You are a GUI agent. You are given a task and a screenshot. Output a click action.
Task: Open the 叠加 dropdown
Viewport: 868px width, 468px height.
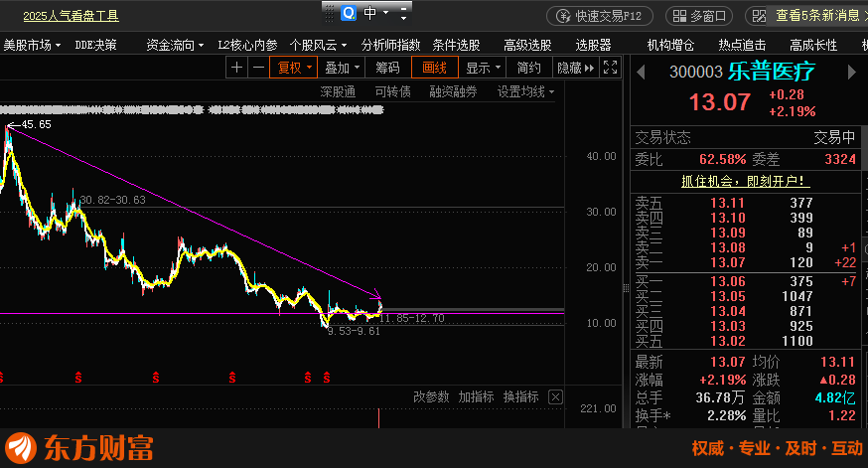342,68
